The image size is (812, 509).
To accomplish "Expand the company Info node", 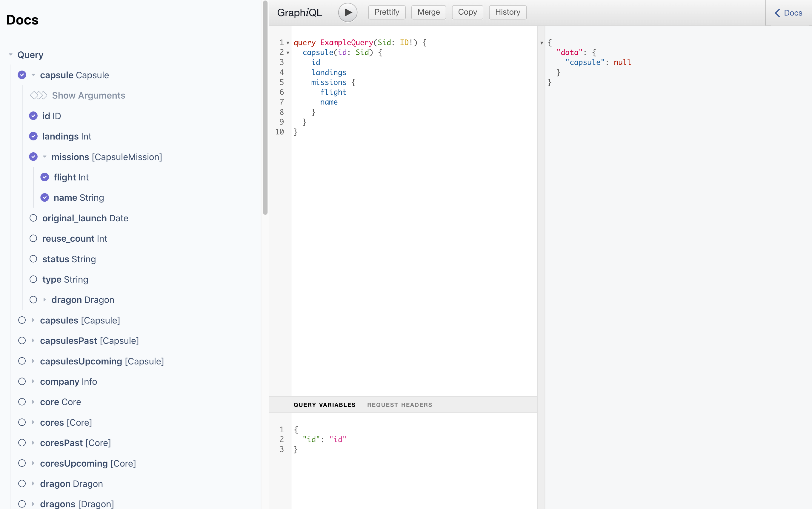I will (x=33, y=381).
